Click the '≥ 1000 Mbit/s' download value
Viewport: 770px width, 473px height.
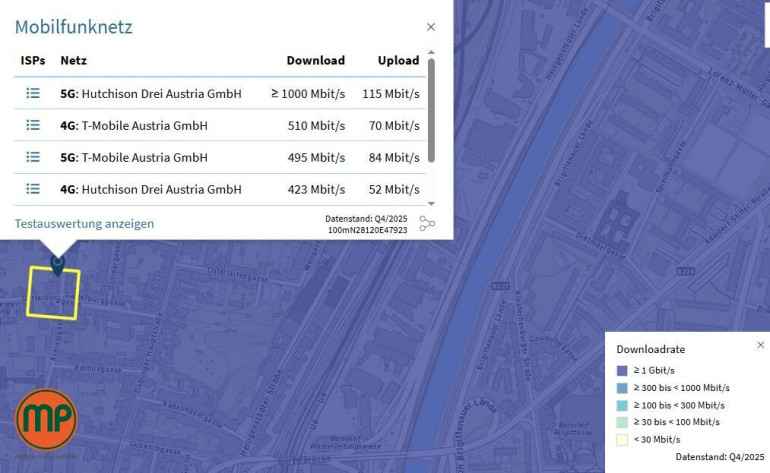[308, 93]
